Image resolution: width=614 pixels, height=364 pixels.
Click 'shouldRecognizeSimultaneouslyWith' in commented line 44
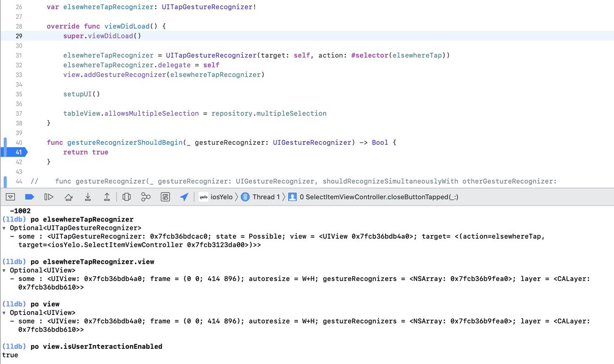pyautogui.click(x=390, y=181)
